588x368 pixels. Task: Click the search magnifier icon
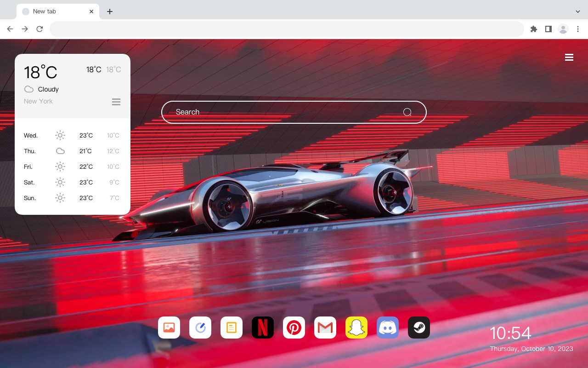tap(407, 112)
